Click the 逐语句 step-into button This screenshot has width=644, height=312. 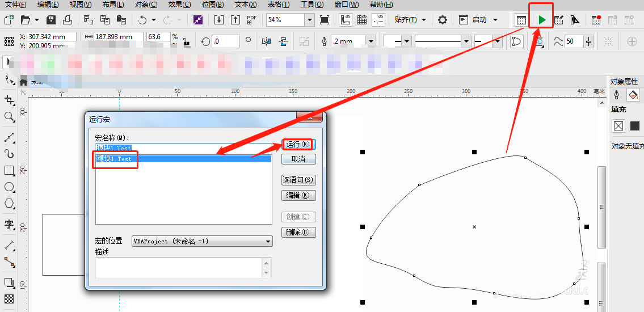point(298,180)
